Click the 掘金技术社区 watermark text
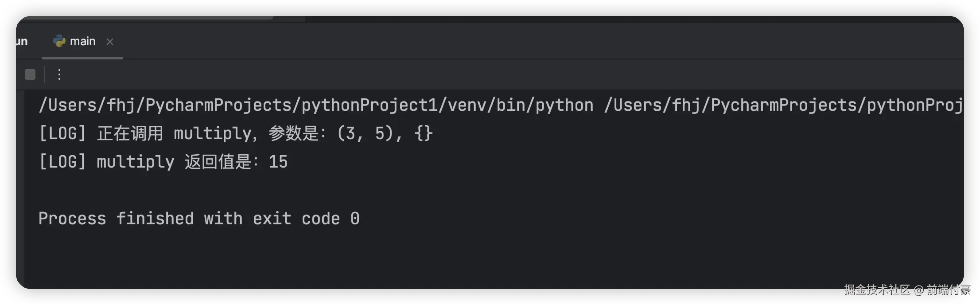The height and width of the screenshot is (305, 980). click(876, 289)
